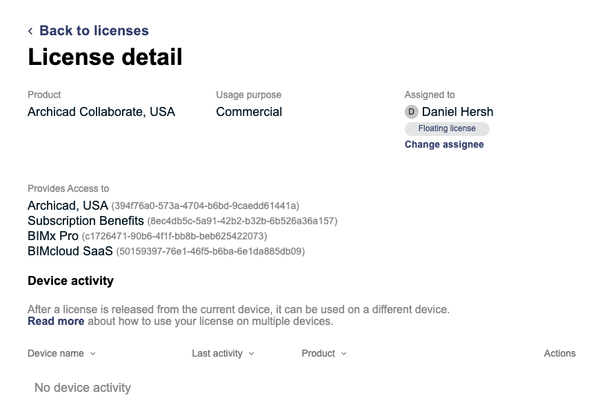The height and width of the screenshot is (414, 600).
Task: Click the Change assignee link
Action: click(443, 145)
